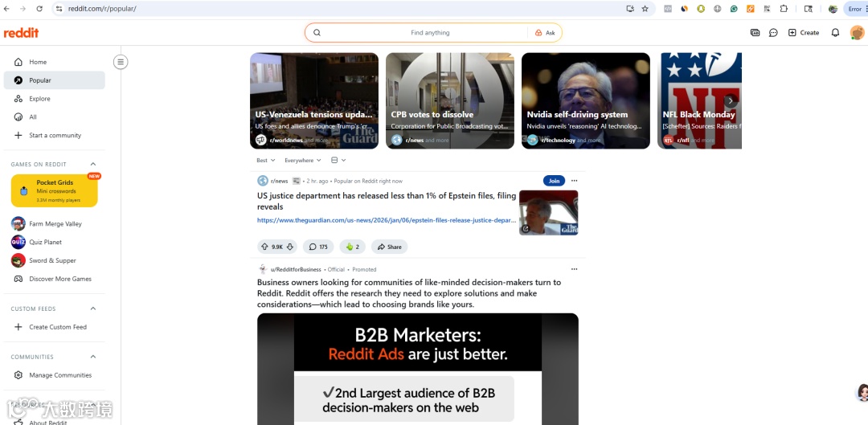Click the B2B Marketers ad image

[x=418, y=369]
